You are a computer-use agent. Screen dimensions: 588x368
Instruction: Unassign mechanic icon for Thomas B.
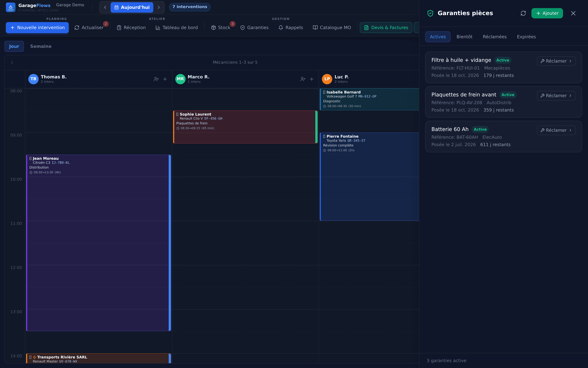pos(156,79)
